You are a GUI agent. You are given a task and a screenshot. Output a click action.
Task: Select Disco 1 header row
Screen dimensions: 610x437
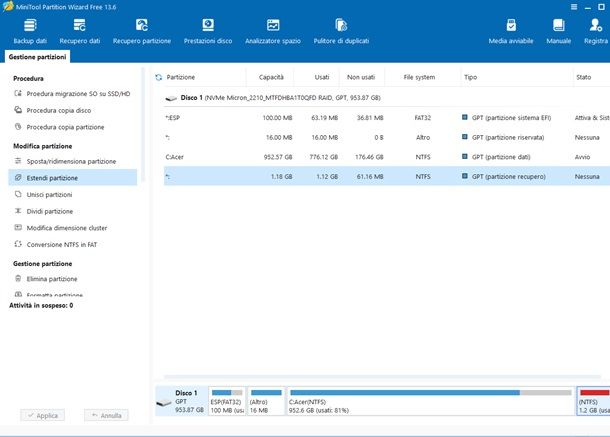(x=387, y=98)
